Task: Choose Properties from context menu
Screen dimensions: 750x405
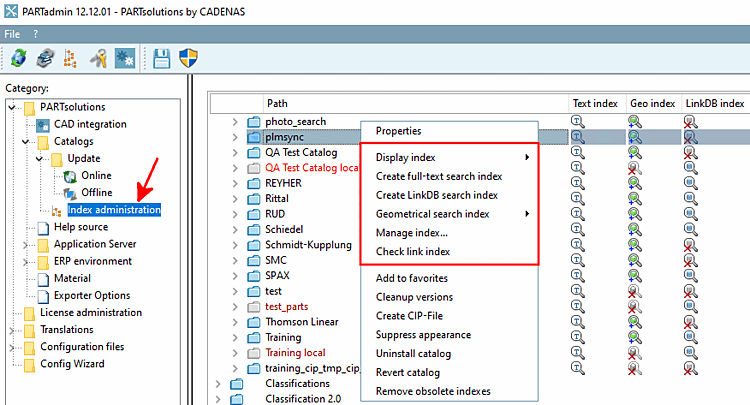Action: 398,131
